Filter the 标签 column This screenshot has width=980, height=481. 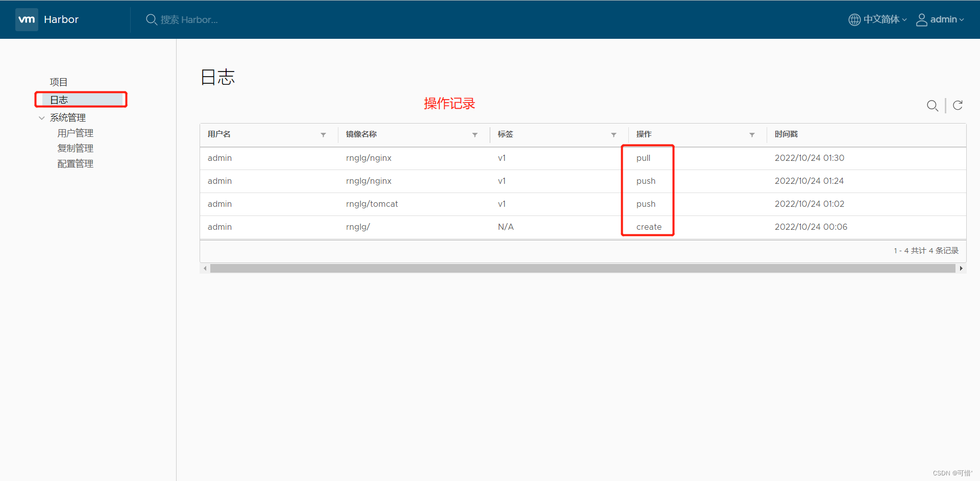coord(614,135)
